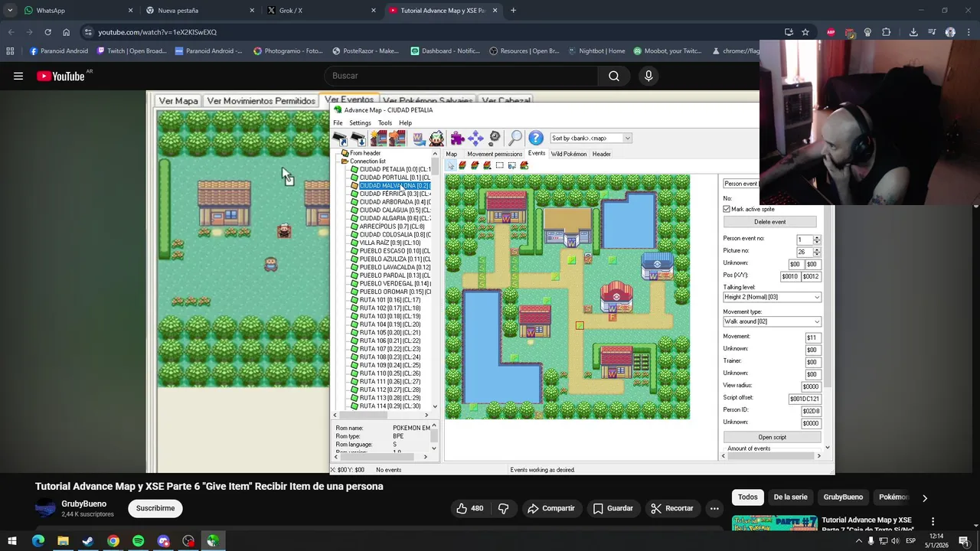Click the save ROM icon with down arrow

[x=358, y=138]
